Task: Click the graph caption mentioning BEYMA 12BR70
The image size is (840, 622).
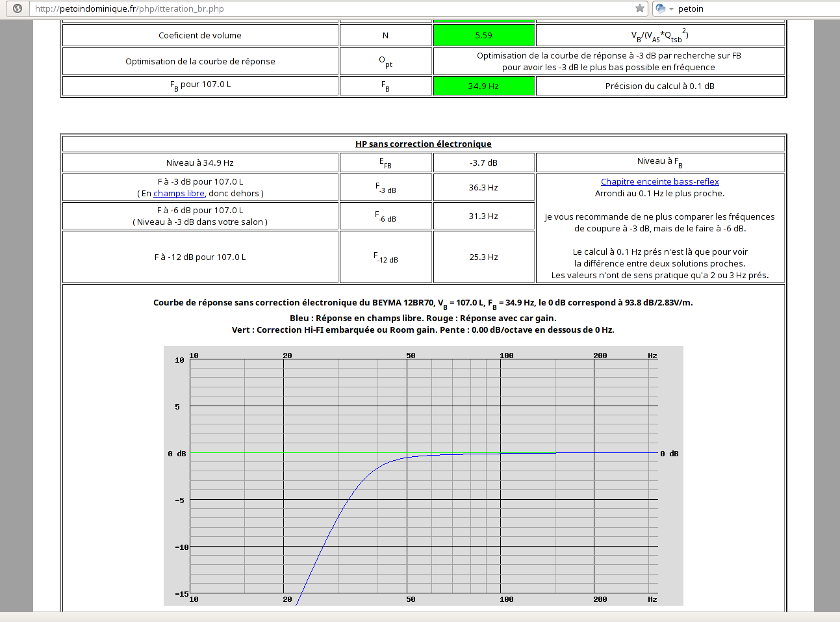Action: [x=423, y=303]
